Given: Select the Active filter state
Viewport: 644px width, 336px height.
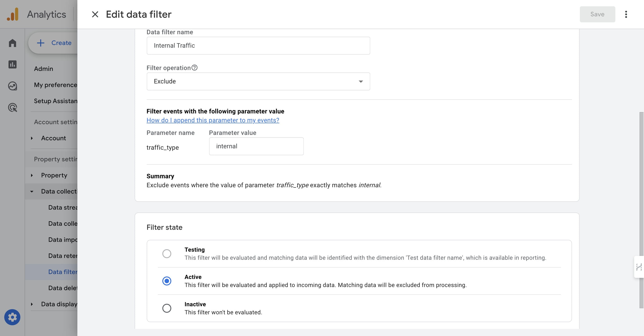Looking at the screenshot, I should [x=167, y=281].
